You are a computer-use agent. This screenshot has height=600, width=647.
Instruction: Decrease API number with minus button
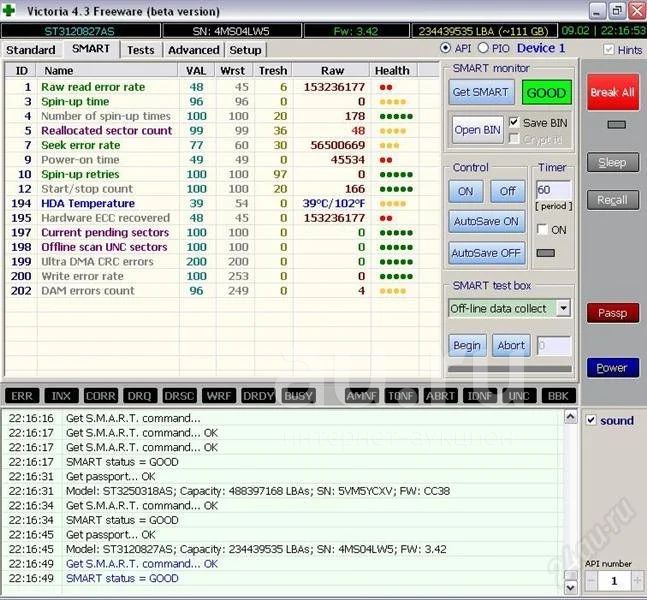591,581
